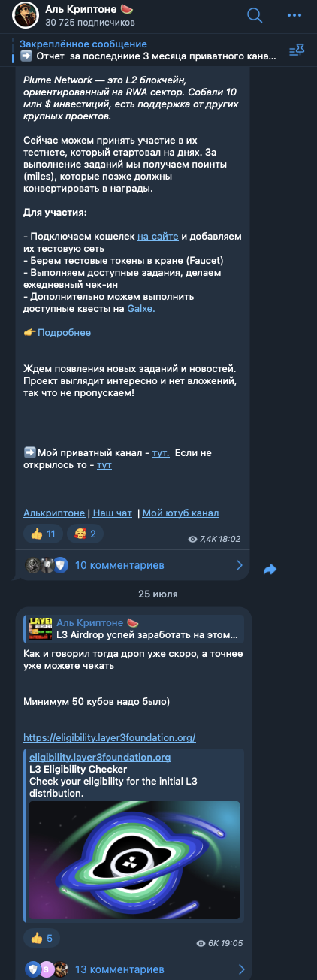317x980 pixels.
Task: Open search in the channel header
Action: pos(255,15)
